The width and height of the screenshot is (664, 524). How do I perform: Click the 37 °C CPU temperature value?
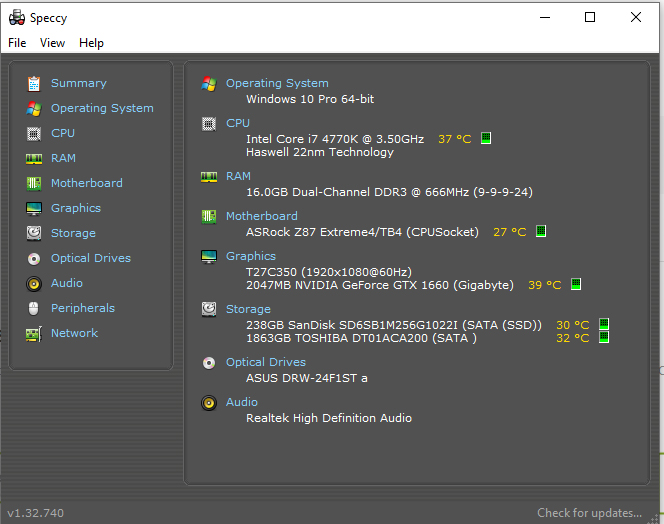[454, 139]
